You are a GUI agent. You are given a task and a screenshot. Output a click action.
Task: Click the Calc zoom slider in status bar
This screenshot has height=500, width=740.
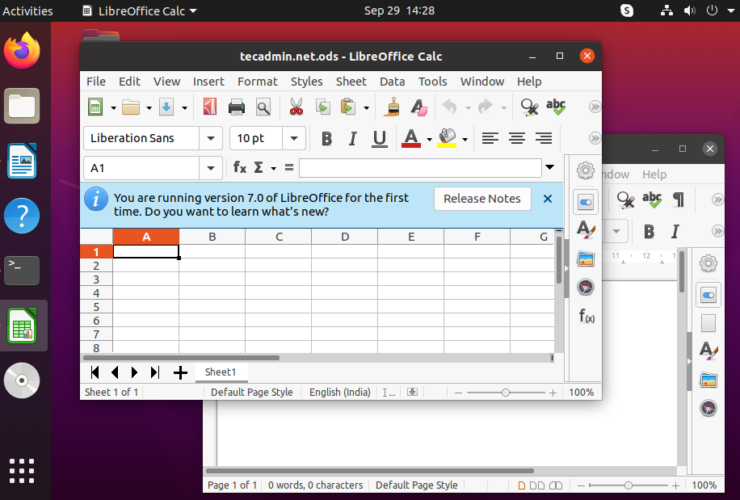pos(505,393)
